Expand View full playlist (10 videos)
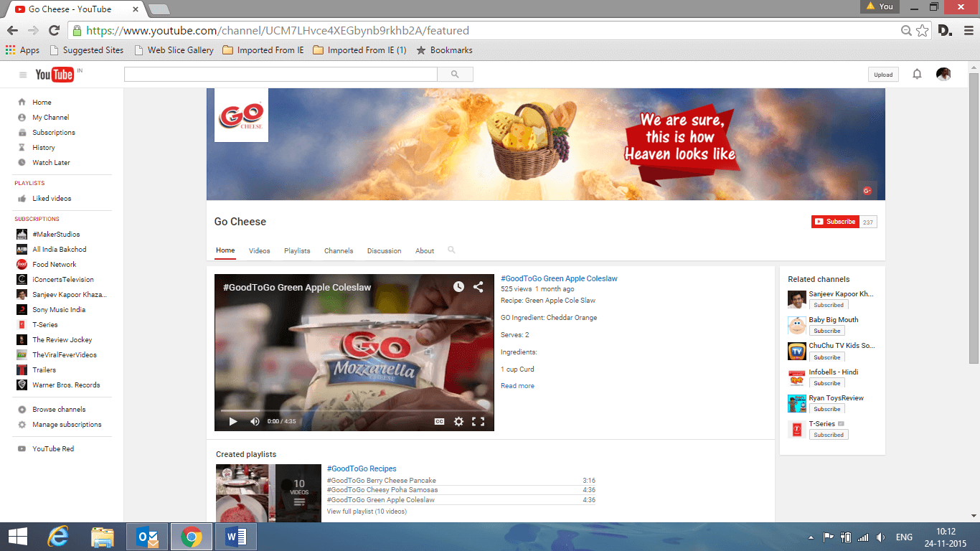The width and height of the screenshot is (980, 551). tap(367, 512)
